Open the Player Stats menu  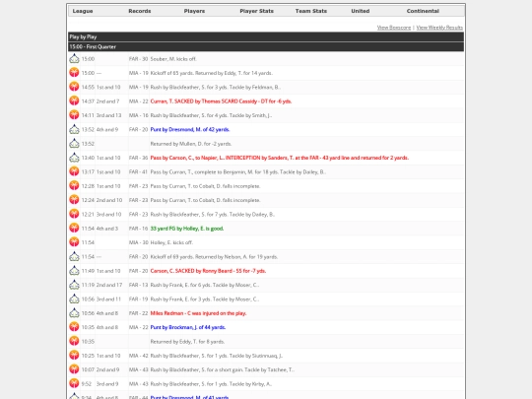(256, 11)
